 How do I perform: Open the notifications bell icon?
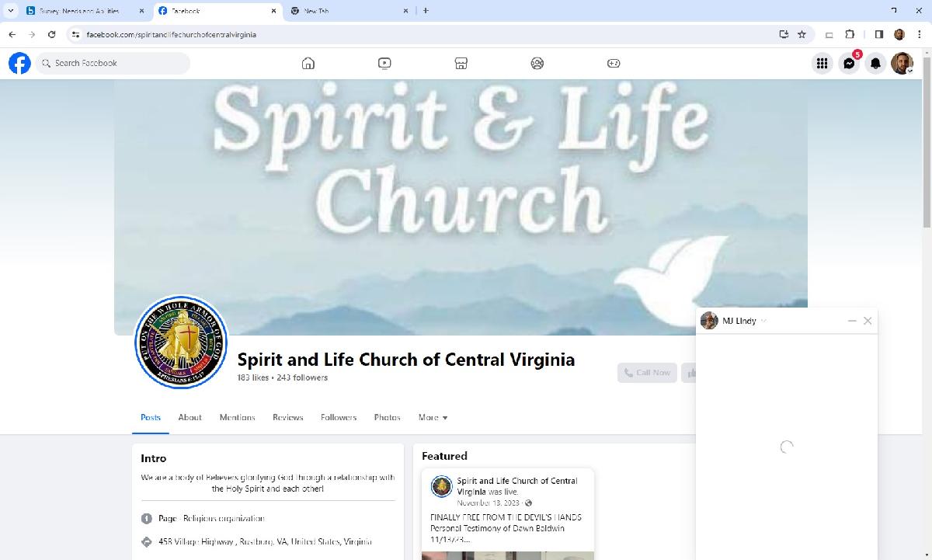pyautogui.click(x=875, y=64)
